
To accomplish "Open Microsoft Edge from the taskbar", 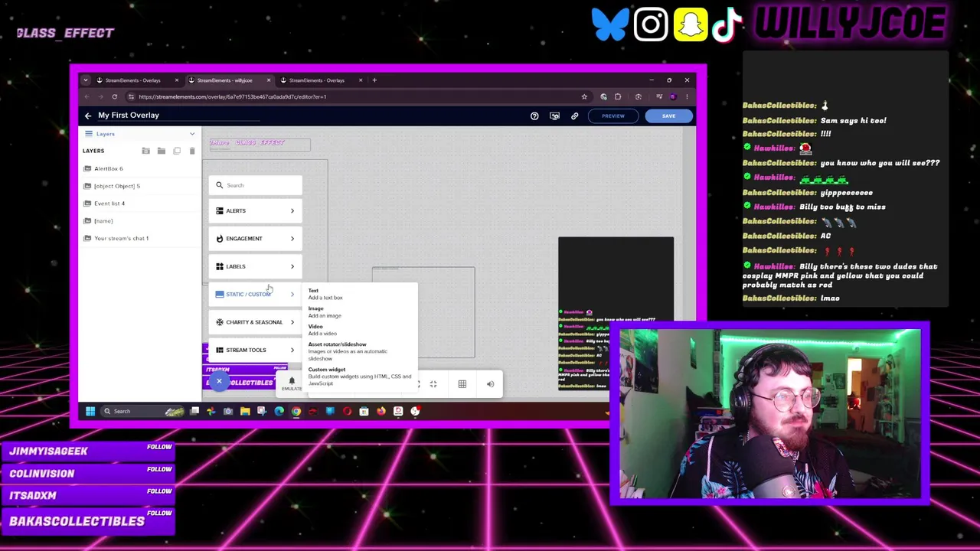I will point(279,412).
